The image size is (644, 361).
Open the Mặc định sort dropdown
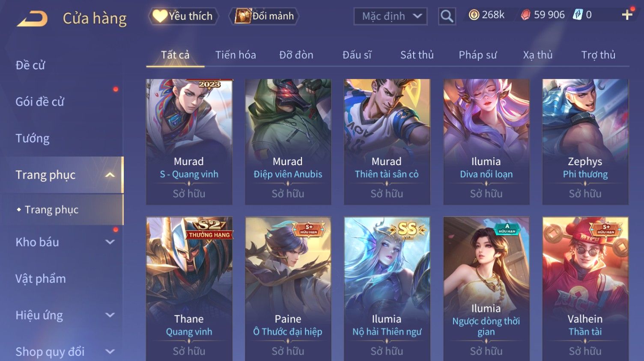(x=390, y=16)
